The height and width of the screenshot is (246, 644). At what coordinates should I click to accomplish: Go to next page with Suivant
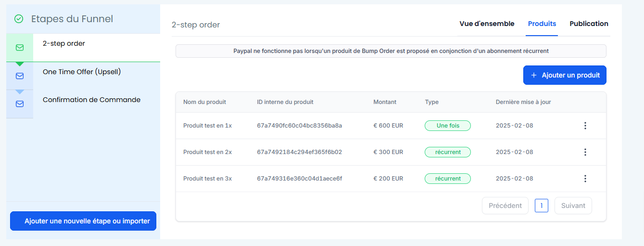[573, 206]
